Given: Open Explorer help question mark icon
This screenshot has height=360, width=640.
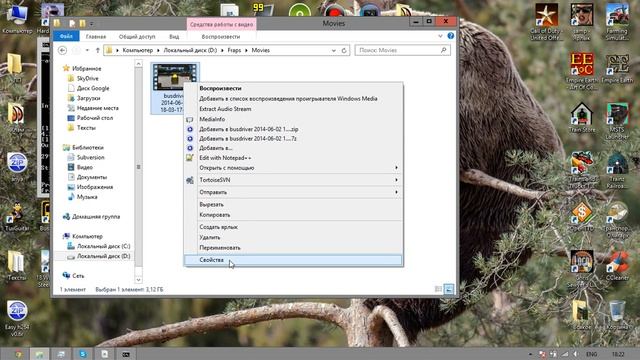Looking at the screenshot, I should point(451,36).
